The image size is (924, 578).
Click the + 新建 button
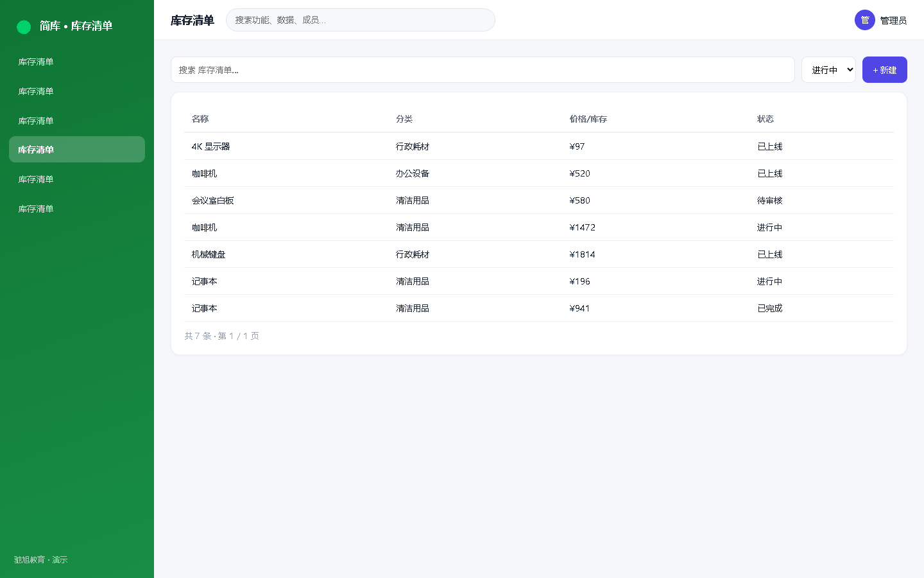tap(884, 70)
